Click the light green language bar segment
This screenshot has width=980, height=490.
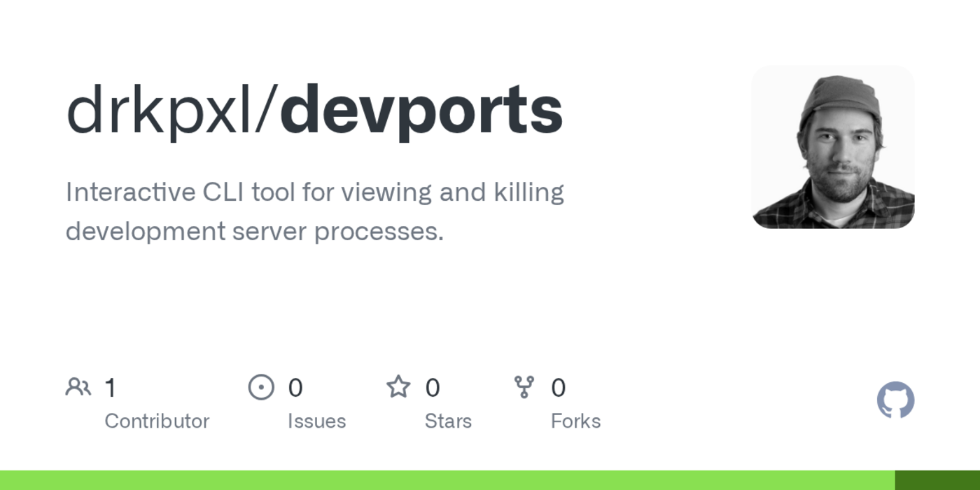click(447, 480)
